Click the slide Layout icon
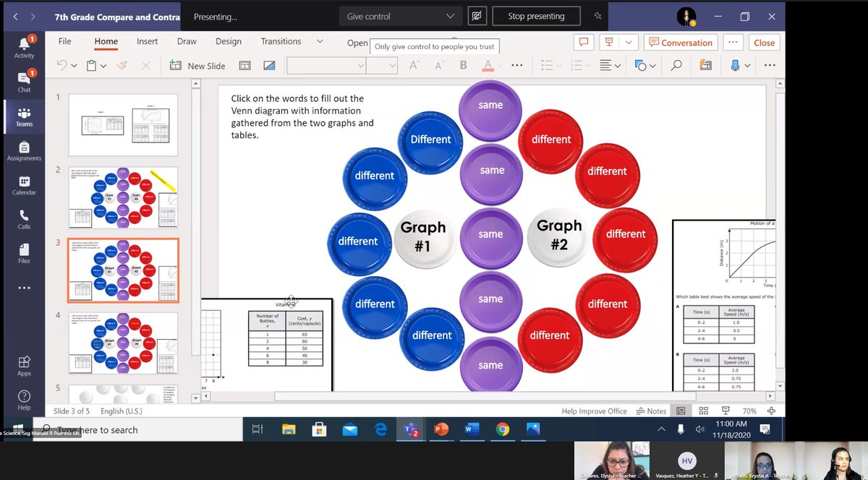The width and height of the screenshot is (868, 480). click(x=244, y=66)
